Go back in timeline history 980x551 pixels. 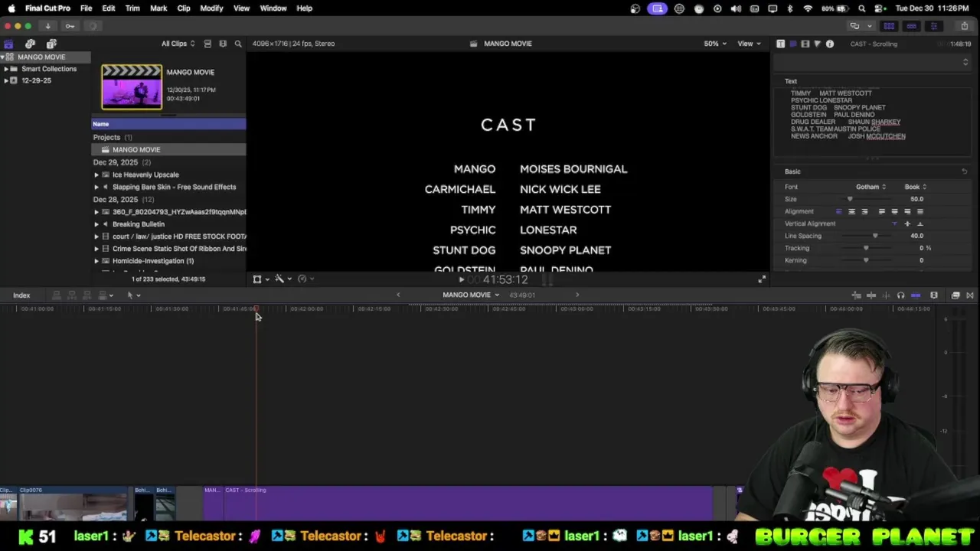click(398, 295)
